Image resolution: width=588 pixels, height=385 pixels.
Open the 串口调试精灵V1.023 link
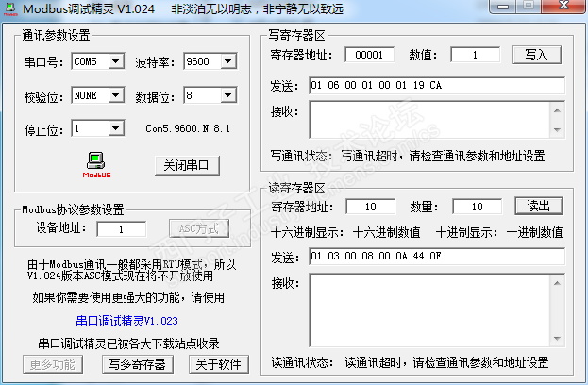pyautogui.click(x=126, y=321)
